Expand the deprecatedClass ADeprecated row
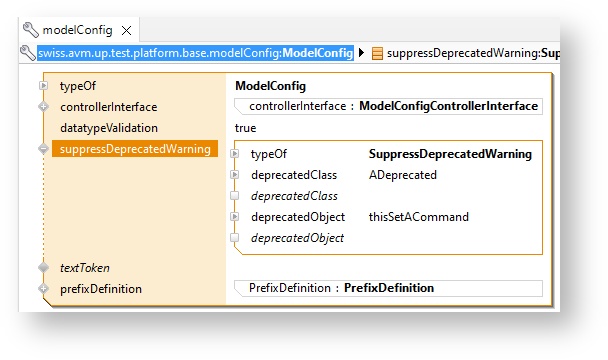Viewport: 608px width, 360px height. pyautogui.click(x=235, y=175)
